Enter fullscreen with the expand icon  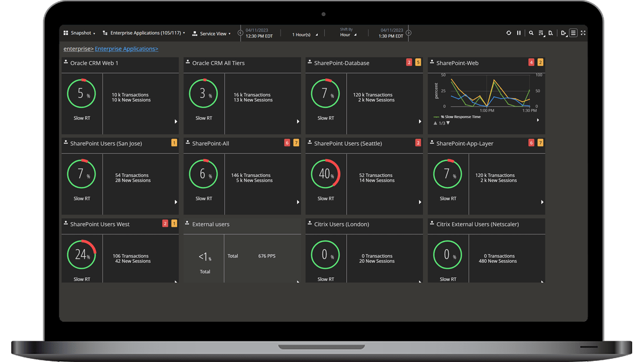click(583, 33)
